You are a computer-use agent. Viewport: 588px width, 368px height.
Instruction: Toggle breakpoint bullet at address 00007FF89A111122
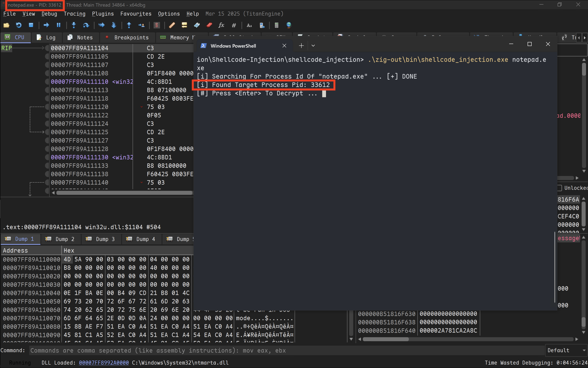click(x=47, y=115)
